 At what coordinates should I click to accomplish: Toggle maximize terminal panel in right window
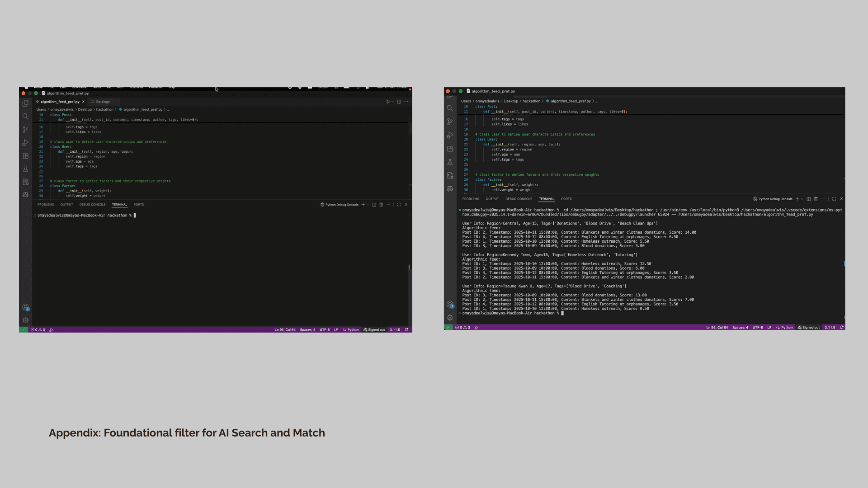click(x=834, y=199)
